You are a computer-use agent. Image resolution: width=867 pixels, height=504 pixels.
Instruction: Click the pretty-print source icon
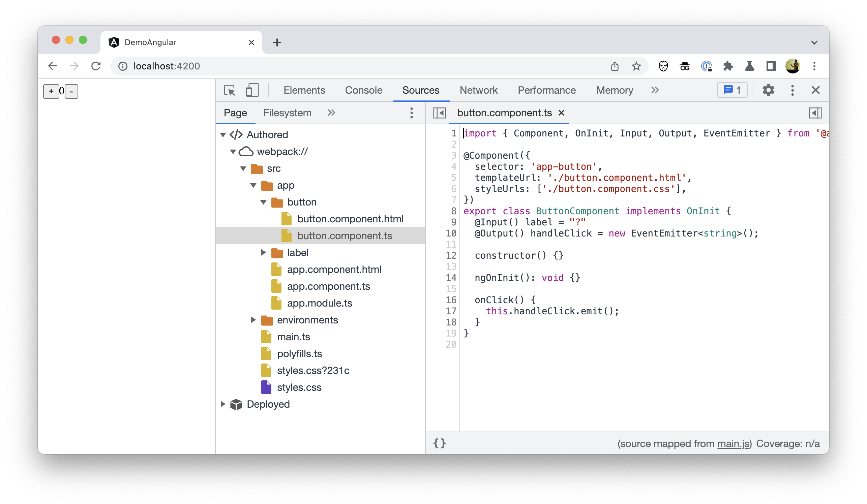[439, 443]
